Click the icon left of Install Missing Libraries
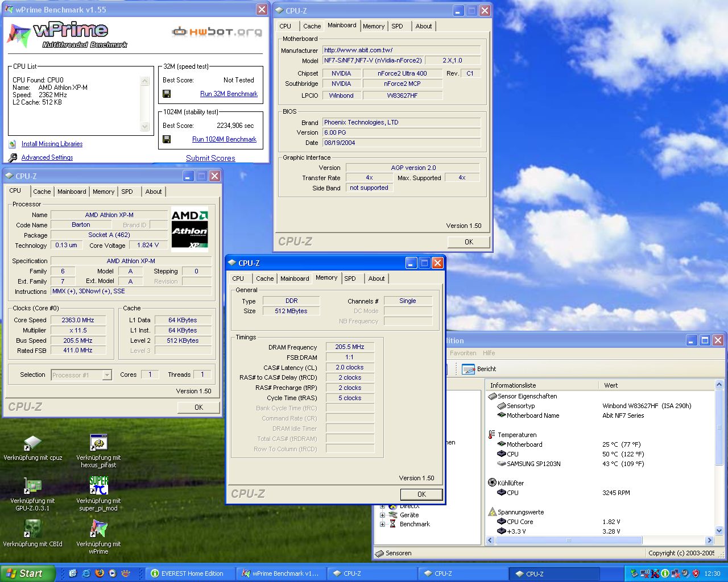 13,144
